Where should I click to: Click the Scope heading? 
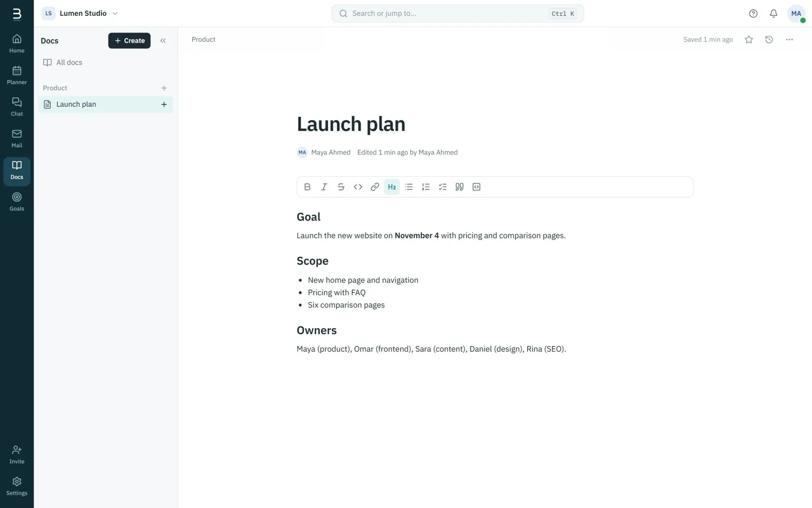313,261
